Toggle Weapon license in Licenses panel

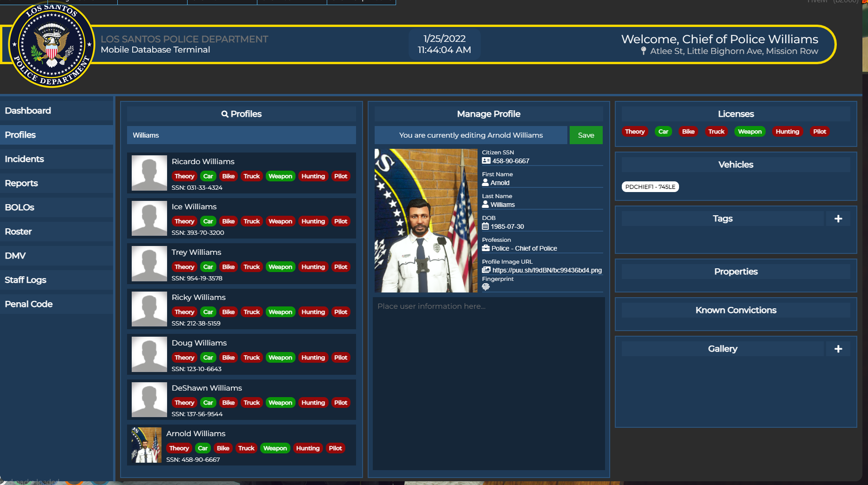[750, 132]
